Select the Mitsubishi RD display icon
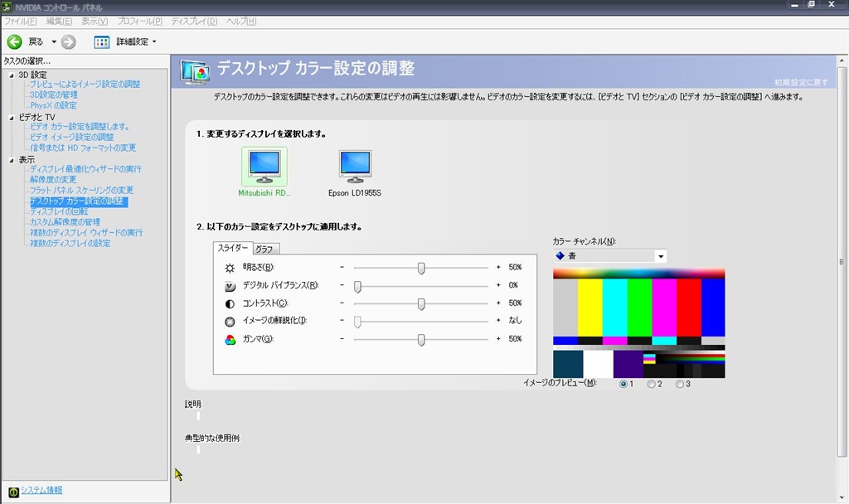Screen dimensions: 849x504 coord(264,167)
